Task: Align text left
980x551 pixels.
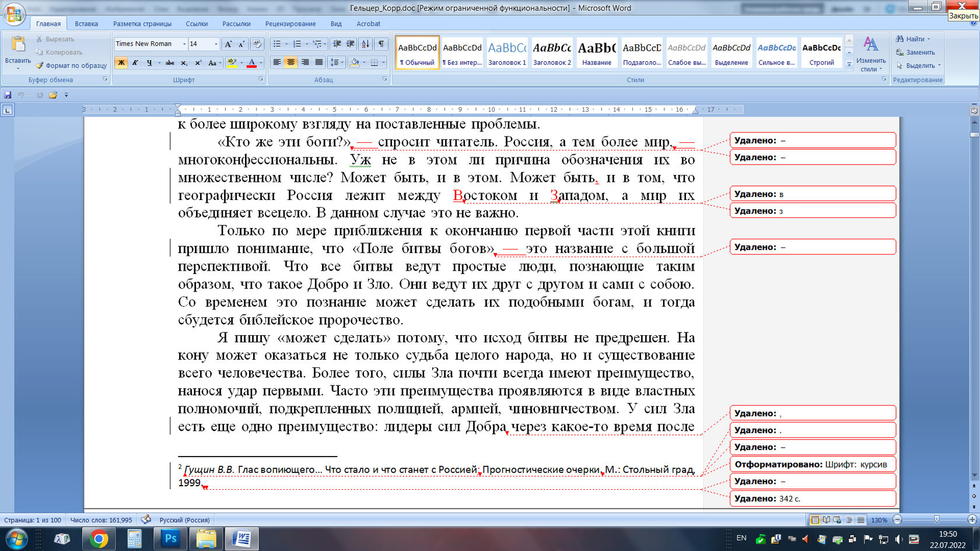Action: click(x=277, y=62)
